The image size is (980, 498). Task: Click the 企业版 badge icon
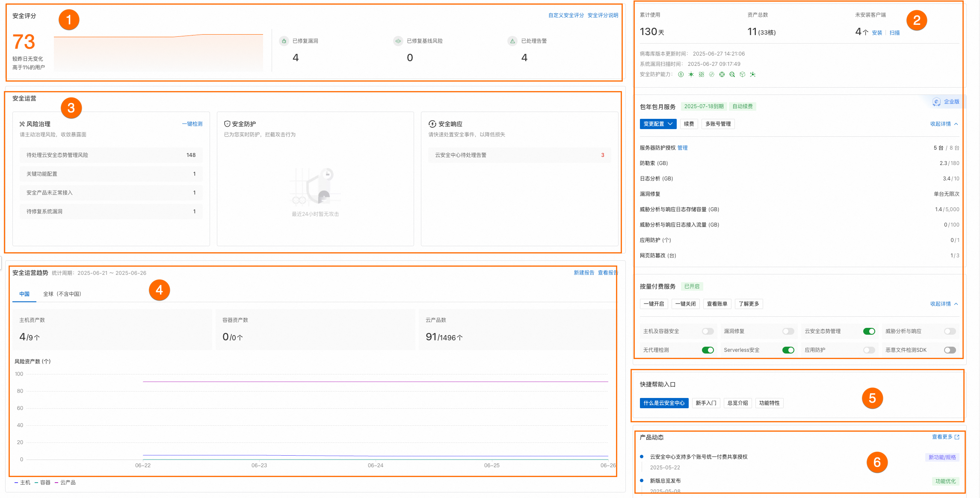pyautogui.click(x=936, y=102)
